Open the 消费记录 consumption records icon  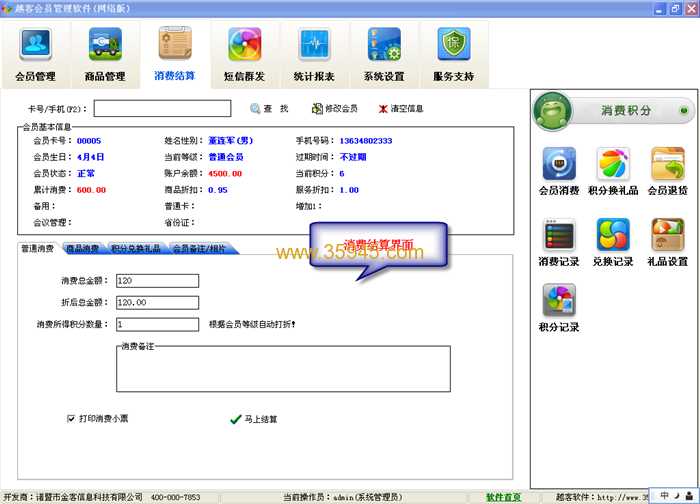point(558,242)
